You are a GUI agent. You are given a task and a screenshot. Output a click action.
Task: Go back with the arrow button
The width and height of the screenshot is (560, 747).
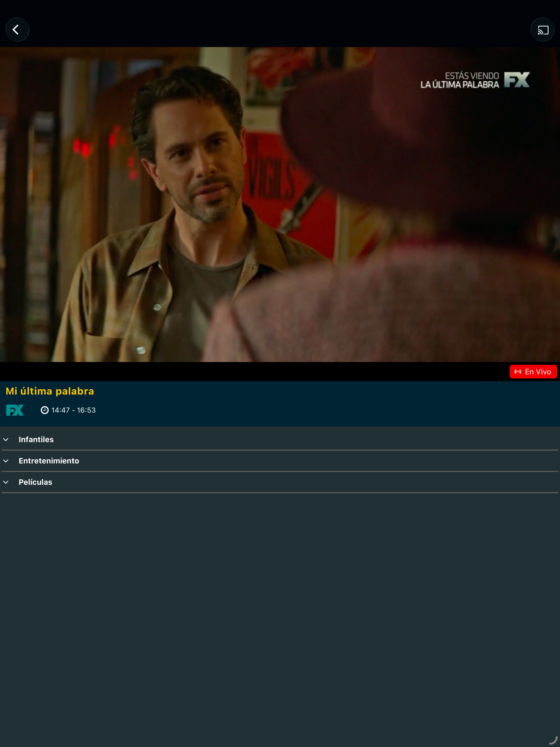17,30
